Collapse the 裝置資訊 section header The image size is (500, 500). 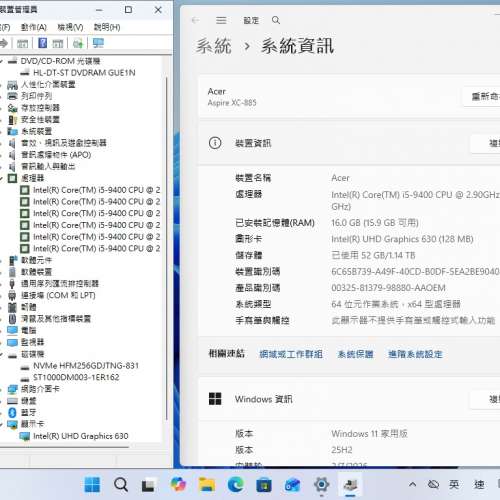click(349, 143)
